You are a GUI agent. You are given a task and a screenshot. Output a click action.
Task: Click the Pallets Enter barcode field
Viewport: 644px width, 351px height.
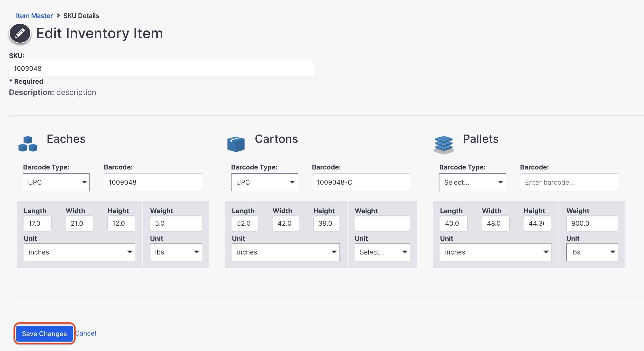click(569, 182)
